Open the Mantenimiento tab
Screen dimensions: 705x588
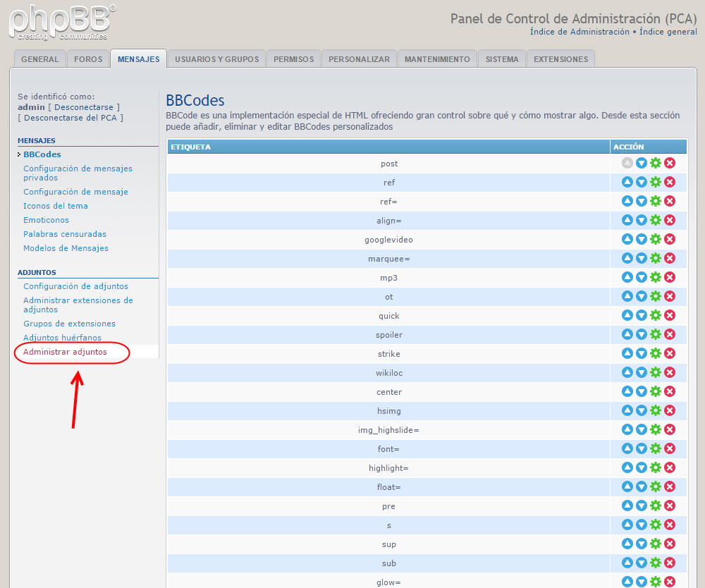437,59
